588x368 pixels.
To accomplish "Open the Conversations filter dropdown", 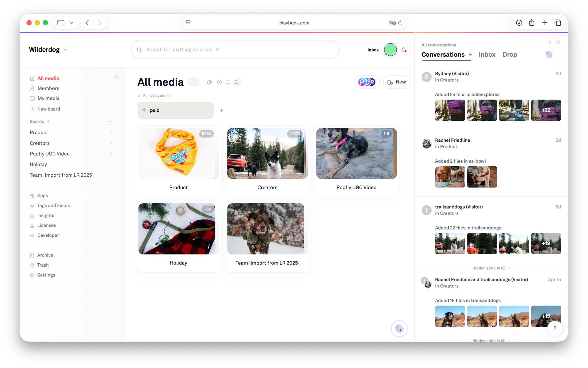I will 470,55.
